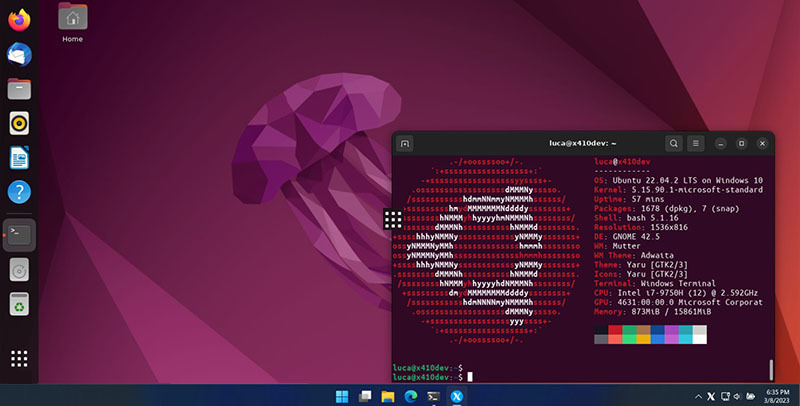
Task: Click the terminal window scrollbar
Action: (771, 370)
